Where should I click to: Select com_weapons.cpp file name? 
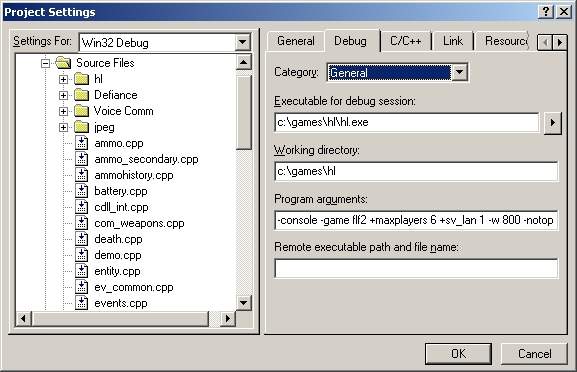click(x=139, y=223)
